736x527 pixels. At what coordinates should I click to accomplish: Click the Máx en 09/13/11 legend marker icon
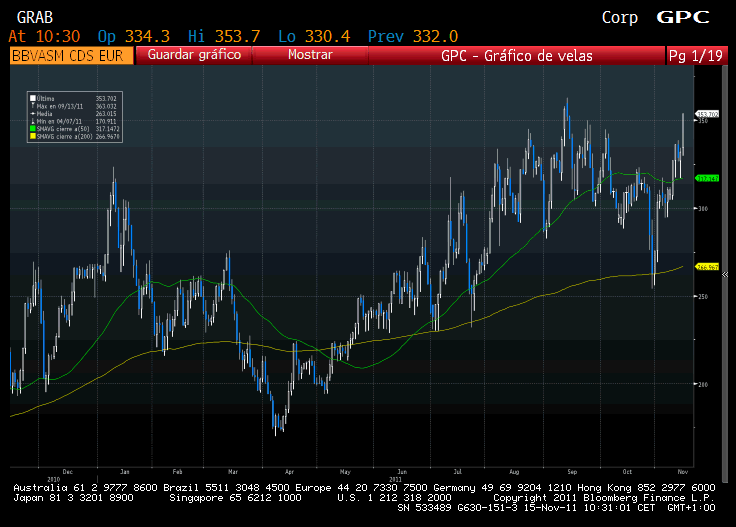pyautogui.click(x=33, y=106)
